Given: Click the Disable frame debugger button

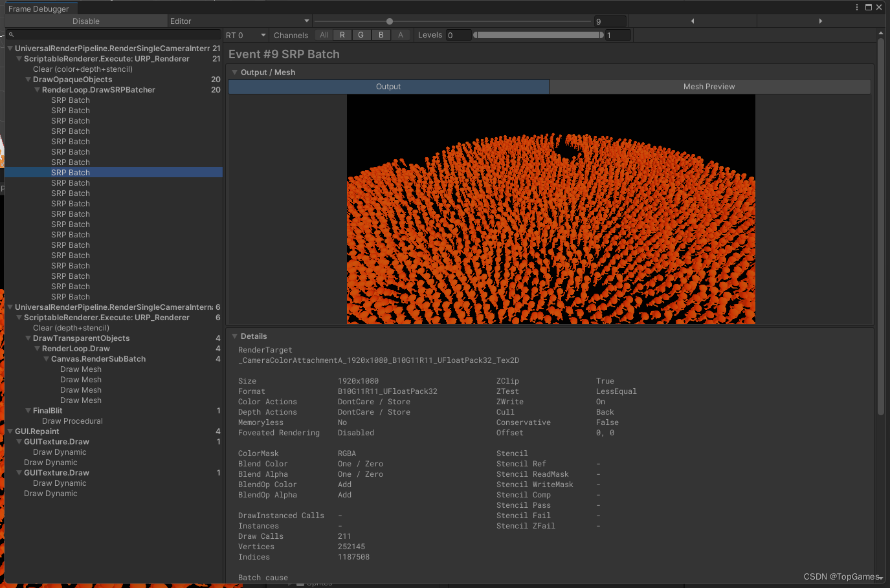Looking at the screenshot, I should click(x=86, y=21).
